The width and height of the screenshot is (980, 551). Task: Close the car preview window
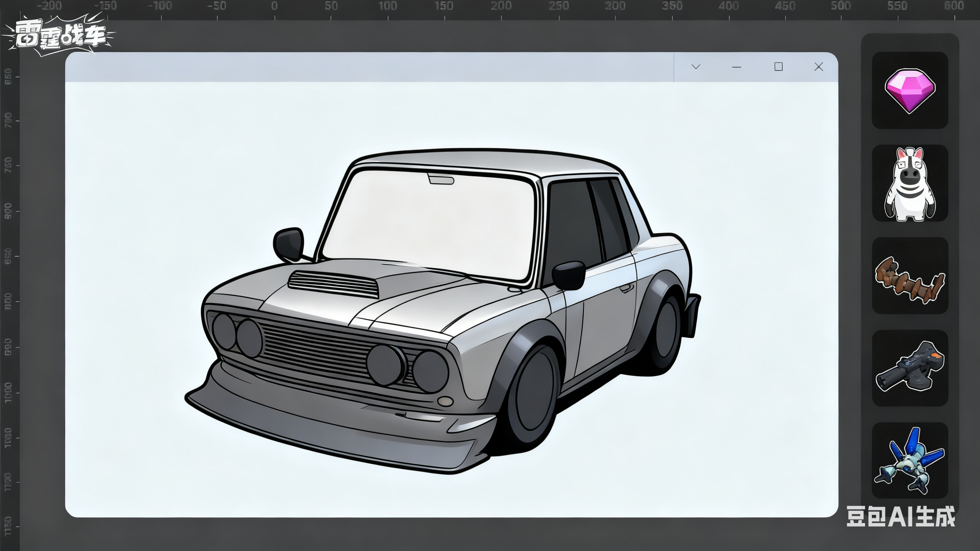pos(819,67)
